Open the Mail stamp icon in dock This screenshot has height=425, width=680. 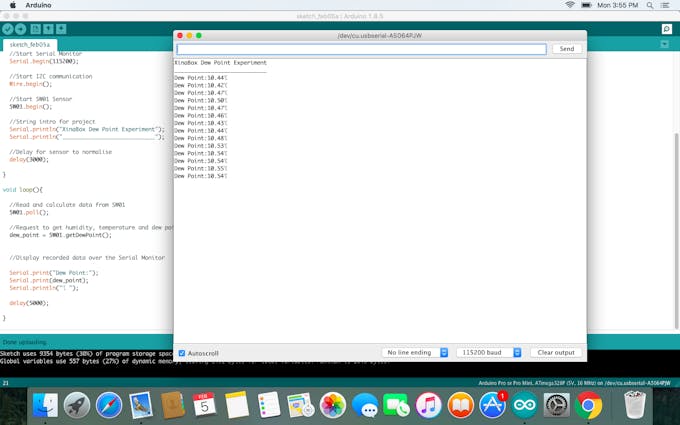point(141,405)
